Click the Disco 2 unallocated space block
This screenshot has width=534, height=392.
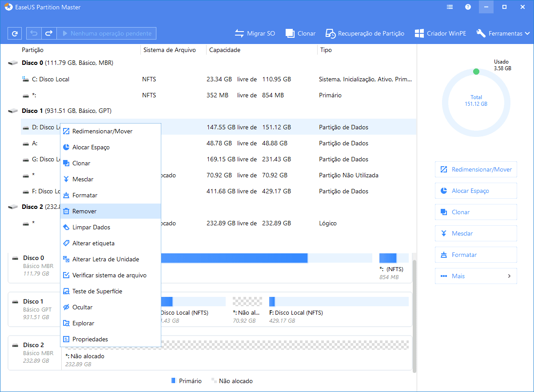coord(237,353)
